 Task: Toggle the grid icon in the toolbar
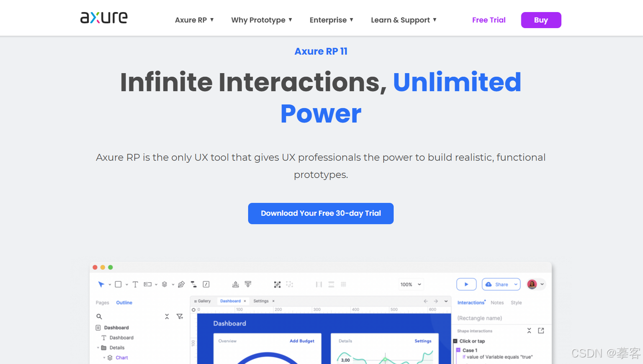coord(344,284)
